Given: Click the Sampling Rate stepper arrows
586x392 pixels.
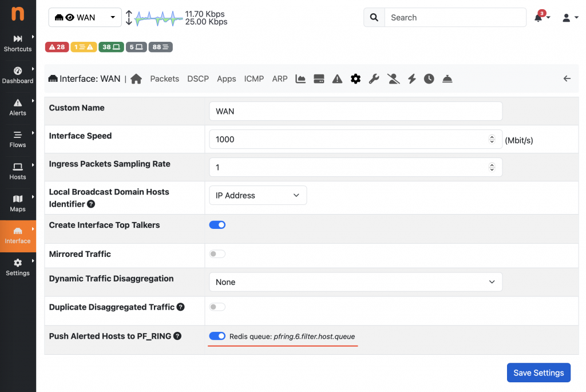Looking at the screenshot, I should tap(492, 167).
